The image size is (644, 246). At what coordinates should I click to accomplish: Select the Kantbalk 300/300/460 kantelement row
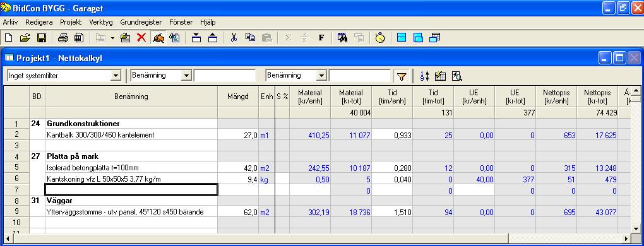coord(131,134)
